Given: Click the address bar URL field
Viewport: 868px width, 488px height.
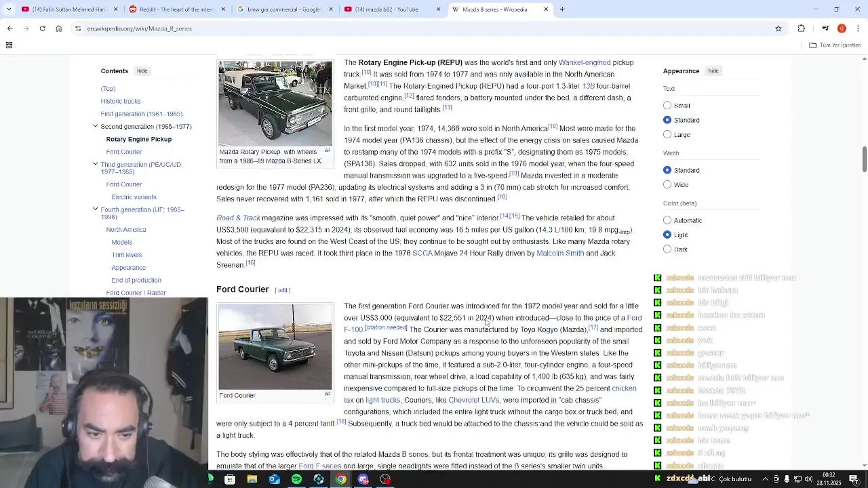Looking at the screenshot, I should coord(427,28).
